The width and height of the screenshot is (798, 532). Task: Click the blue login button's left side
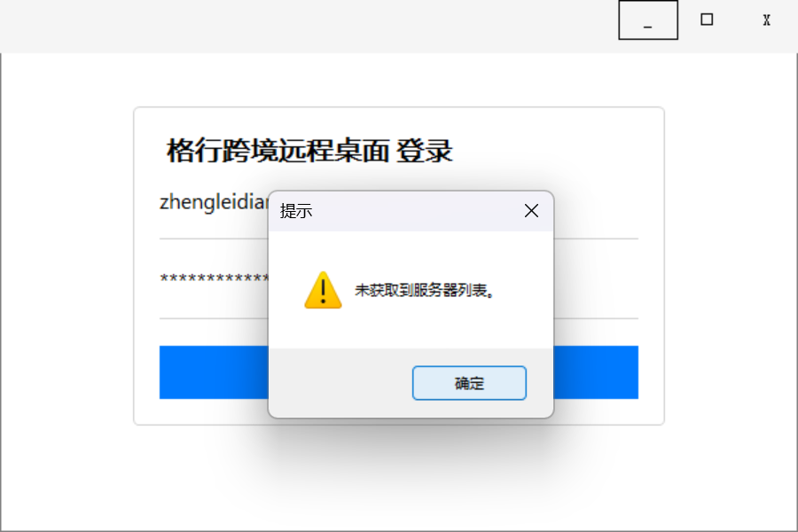pyautogui.click(x=214, y=372)
